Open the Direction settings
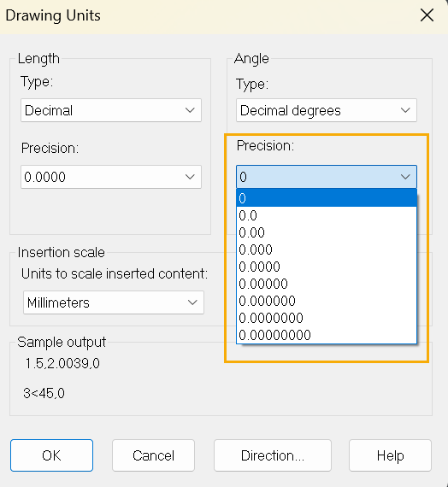The image size is (448, 487). [273, 455]
